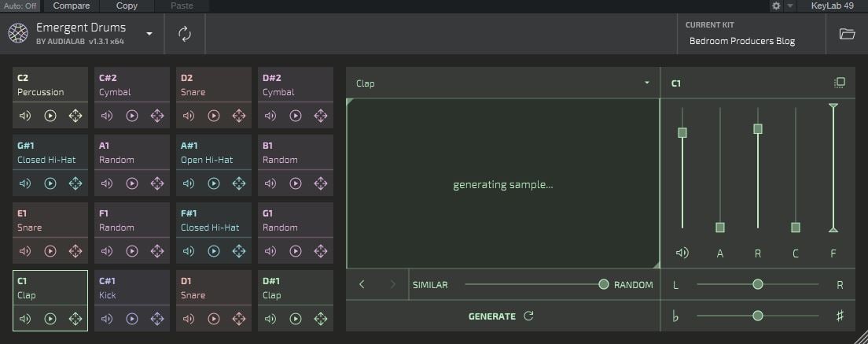Play the C2 Percussion pad sample
Screen dimensions: 868x344
(50, 116)
